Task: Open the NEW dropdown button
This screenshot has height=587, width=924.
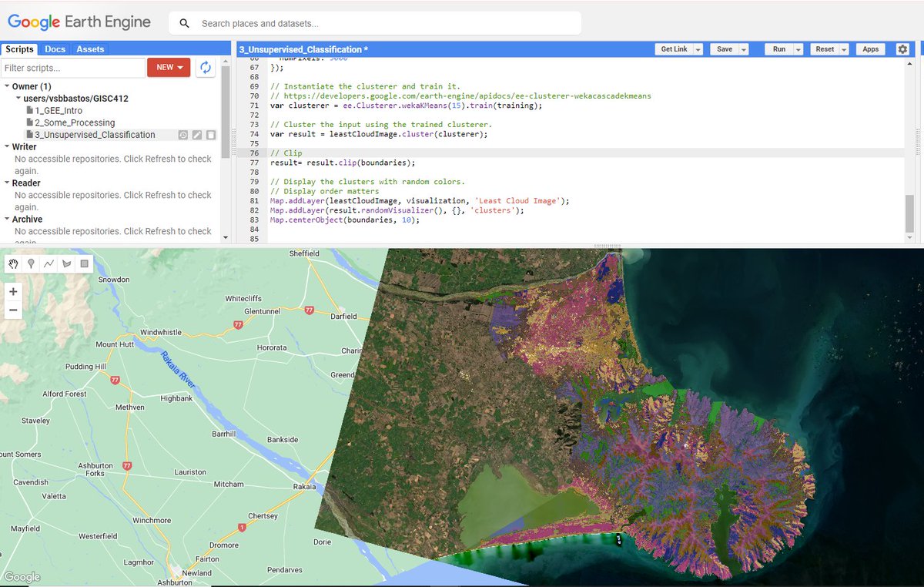Action: click(x=169, y=67)
